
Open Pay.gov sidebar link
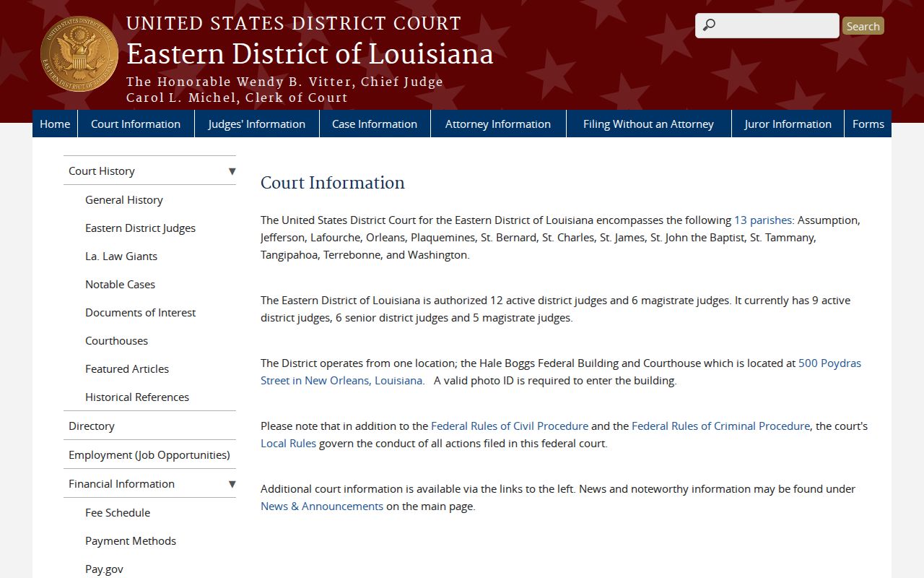click(104, 569)
